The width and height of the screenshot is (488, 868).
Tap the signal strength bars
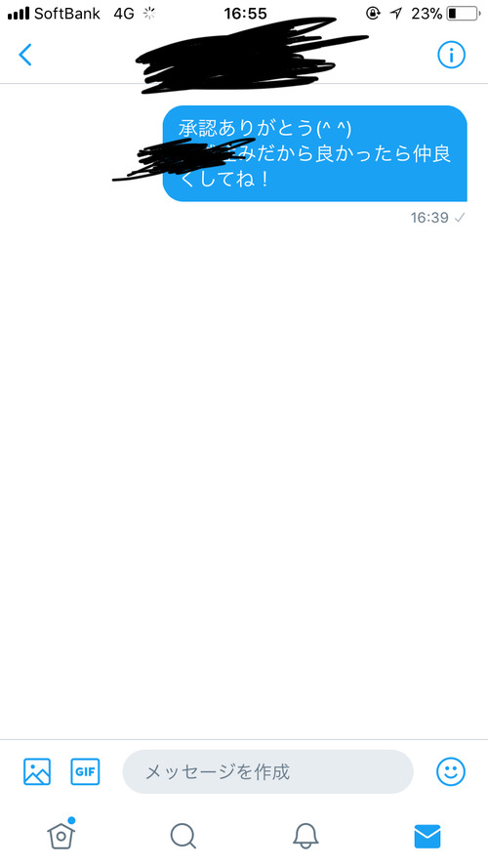point(19,14)
